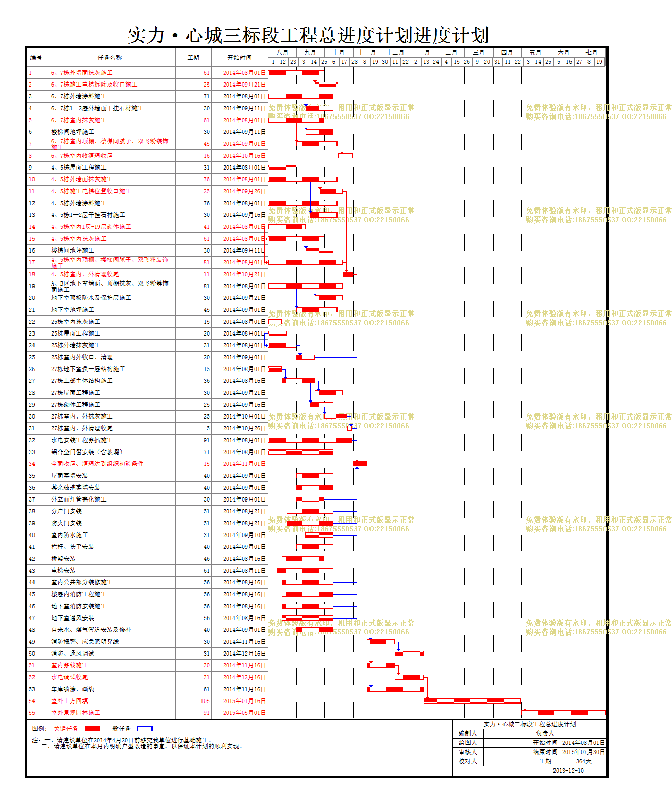Click the Gantt bar for task 43 电梯安装
The image size is (672, 802).
305,571
